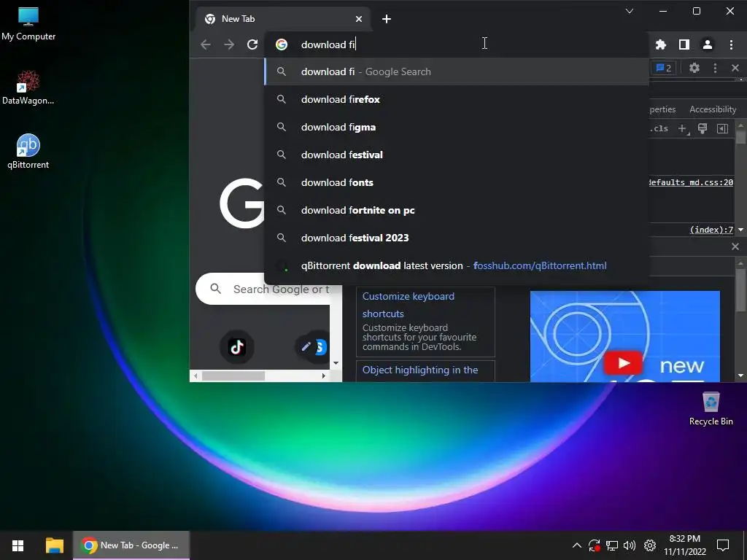Select the Recycle Bin desktop icon

pyautogui.click(x=711, y=408)
